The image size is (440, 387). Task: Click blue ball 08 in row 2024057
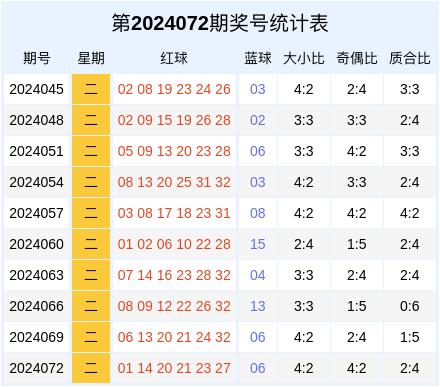coord(258,213)
